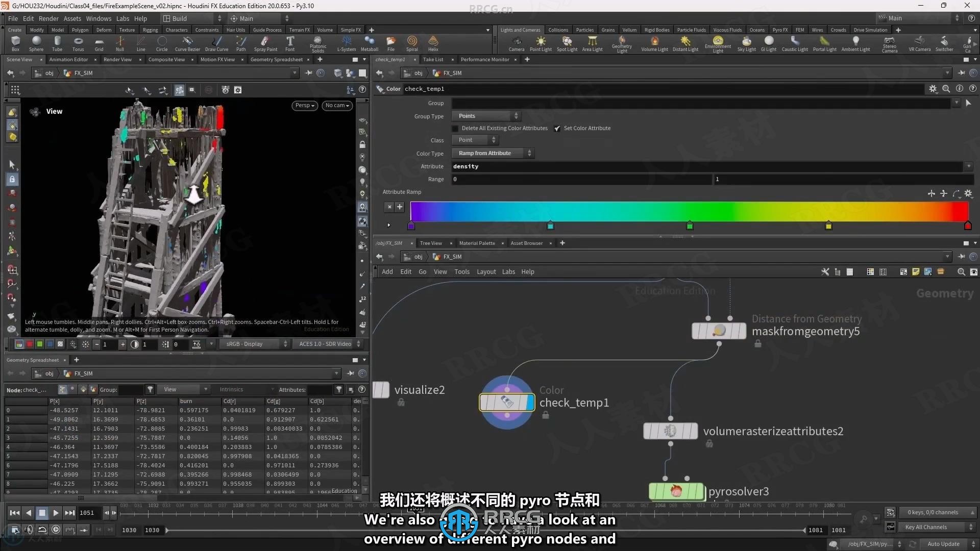Jump to the first frame

(15, 513)
